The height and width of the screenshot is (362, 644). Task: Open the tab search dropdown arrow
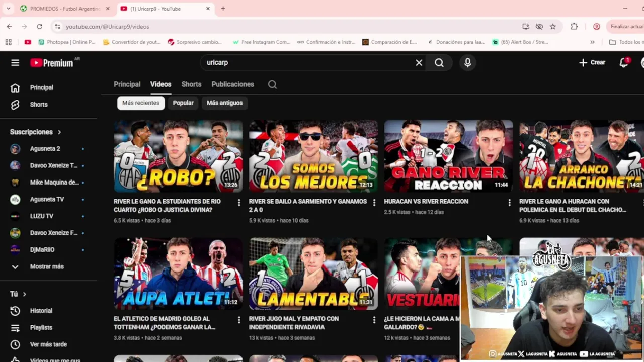click(x=8, y=9)
